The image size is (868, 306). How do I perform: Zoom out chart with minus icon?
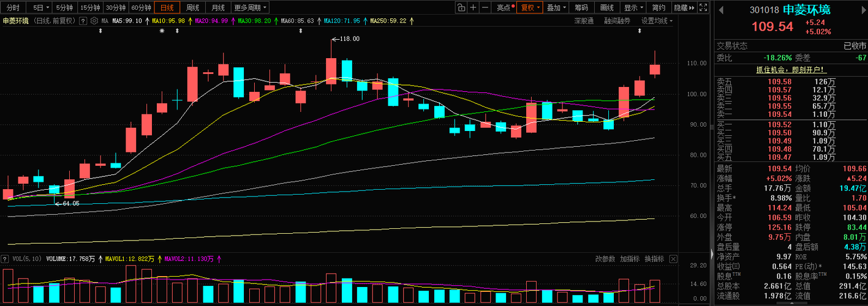(485, 8)
